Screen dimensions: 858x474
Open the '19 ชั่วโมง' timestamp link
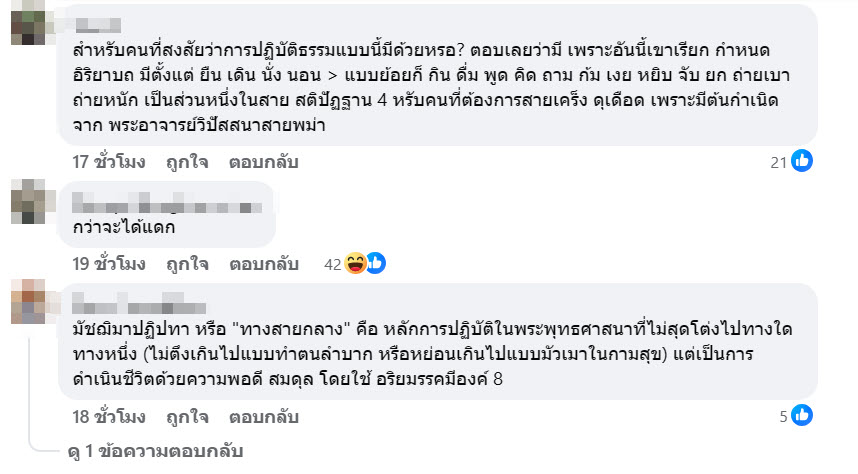[109, 264]
